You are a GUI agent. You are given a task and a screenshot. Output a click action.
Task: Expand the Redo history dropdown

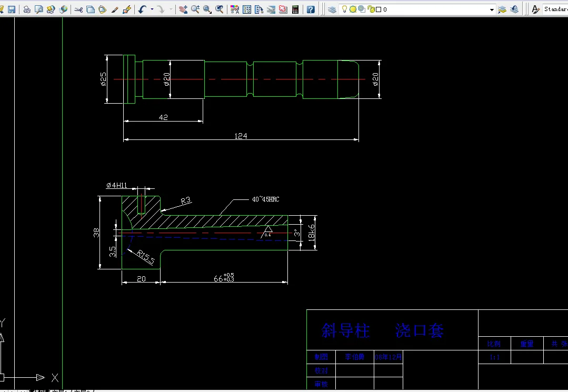[x=171, y=9]
